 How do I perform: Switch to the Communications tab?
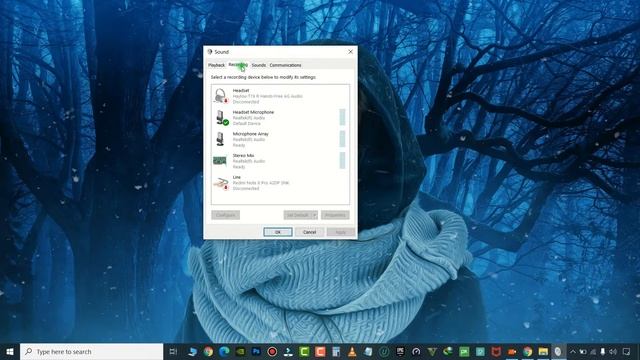pos(285,65)
